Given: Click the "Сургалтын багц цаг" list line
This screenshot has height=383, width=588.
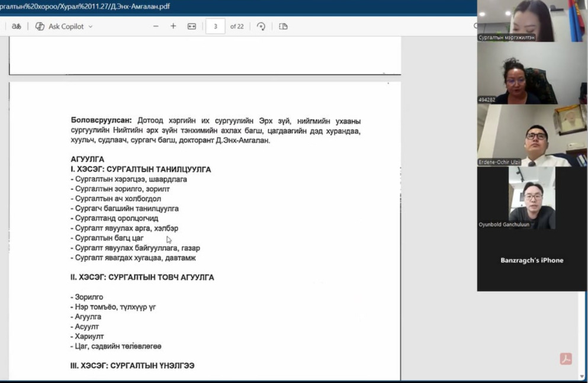Looking at the screenshot, I should click(x=109, y=238).
